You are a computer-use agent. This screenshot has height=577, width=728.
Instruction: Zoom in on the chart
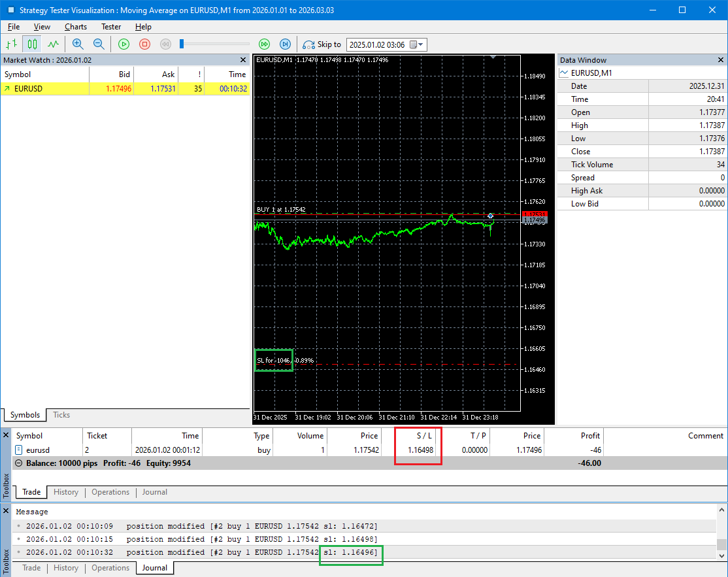pyautogui.click(x=78, y=44)
